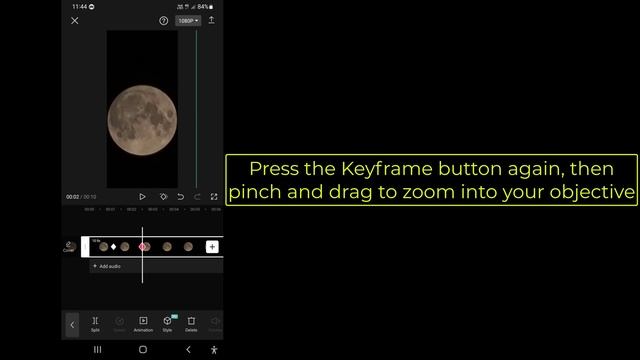Add a new clip with plus button
The image size is (640, 360).
click(212, 247)
